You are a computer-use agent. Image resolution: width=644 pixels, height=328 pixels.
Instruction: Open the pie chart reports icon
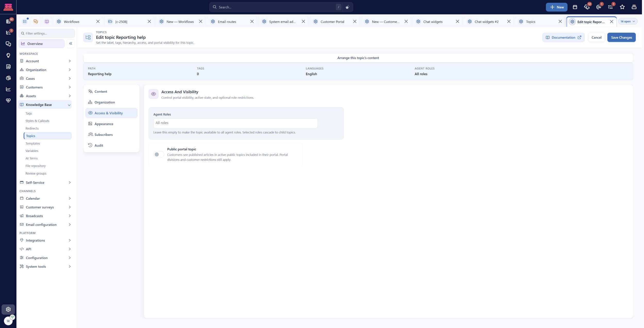8,78
